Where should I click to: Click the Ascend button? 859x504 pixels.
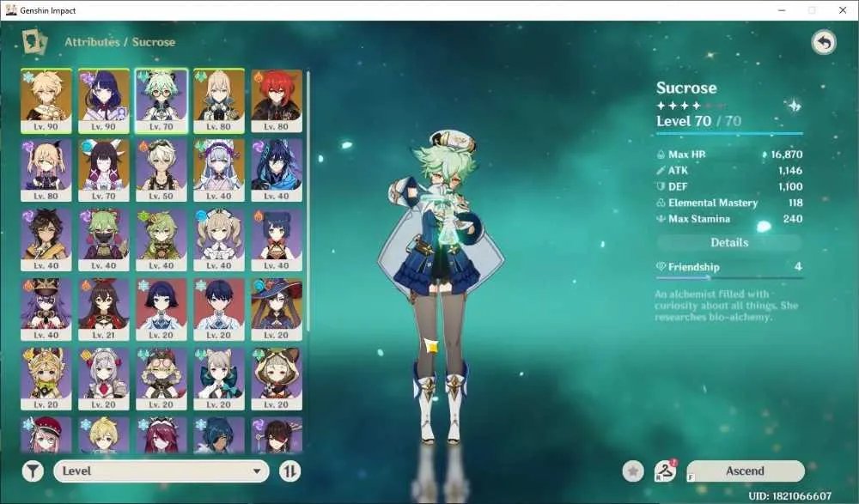[x=745, y=471]
